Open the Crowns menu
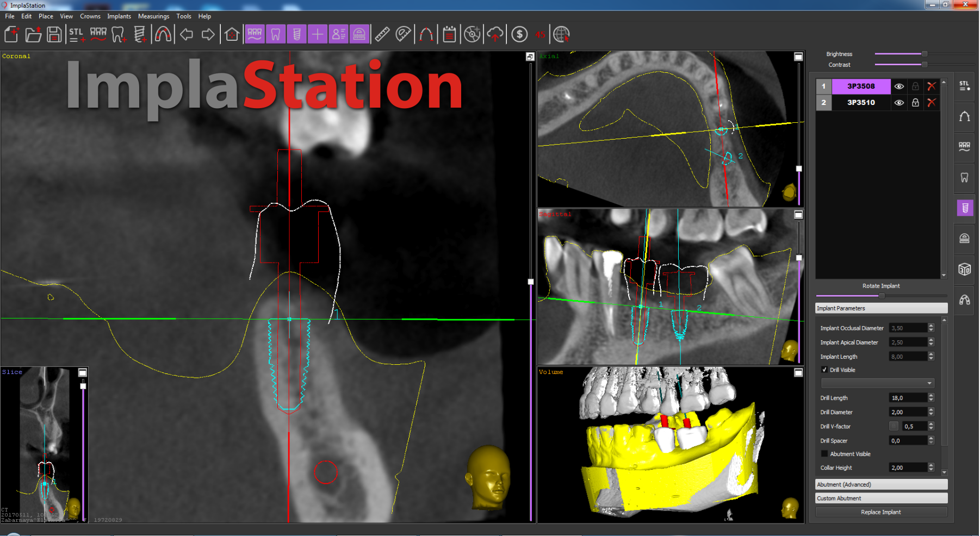Viewport: 980px width, 536px height. coord(90,16)
